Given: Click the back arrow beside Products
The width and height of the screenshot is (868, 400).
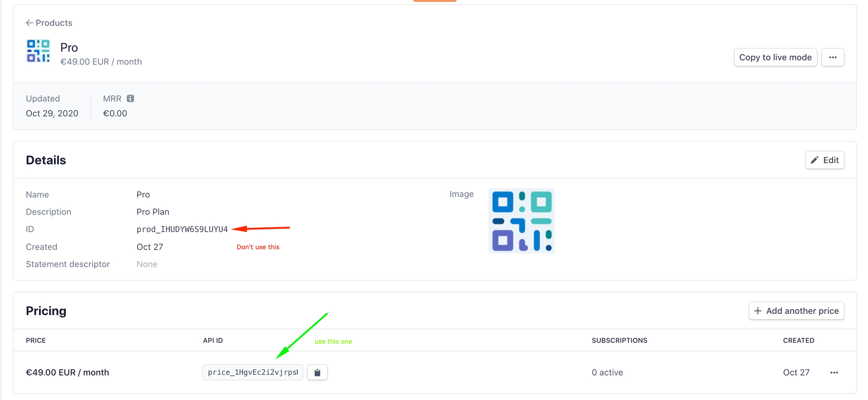Looking at the screenshot, I should point(29,23).
